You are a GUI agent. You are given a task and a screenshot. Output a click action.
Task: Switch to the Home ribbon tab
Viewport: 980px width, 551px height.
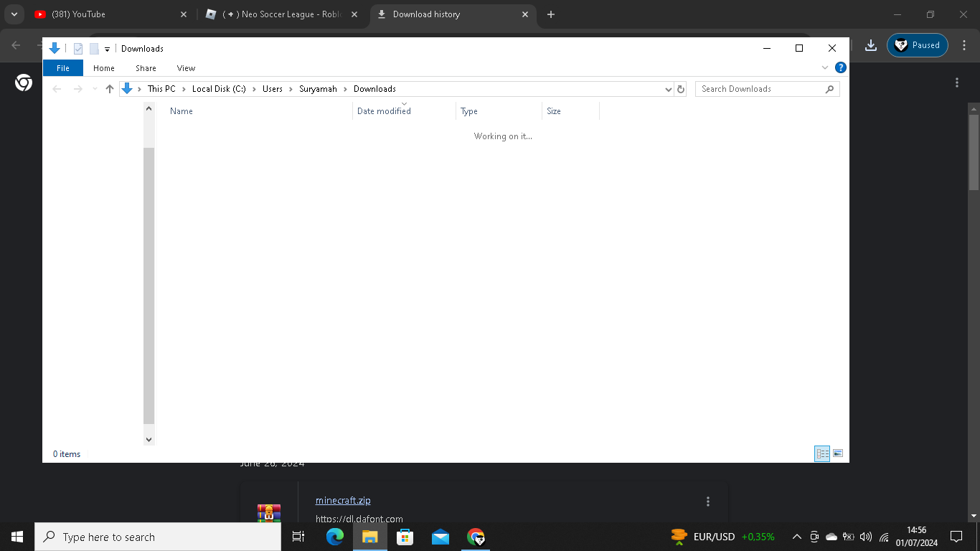pyautogui.click(x=104, y=68)
